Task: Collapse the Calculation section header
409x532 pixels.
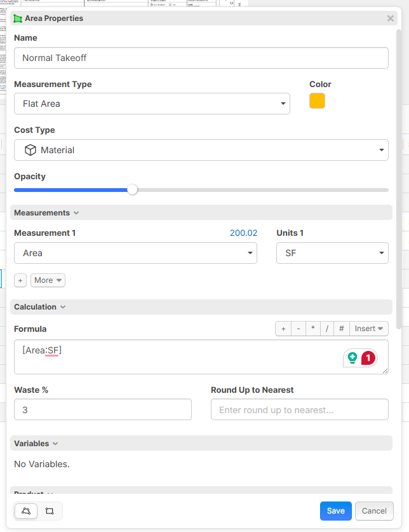Action: (x=40, y=307)
